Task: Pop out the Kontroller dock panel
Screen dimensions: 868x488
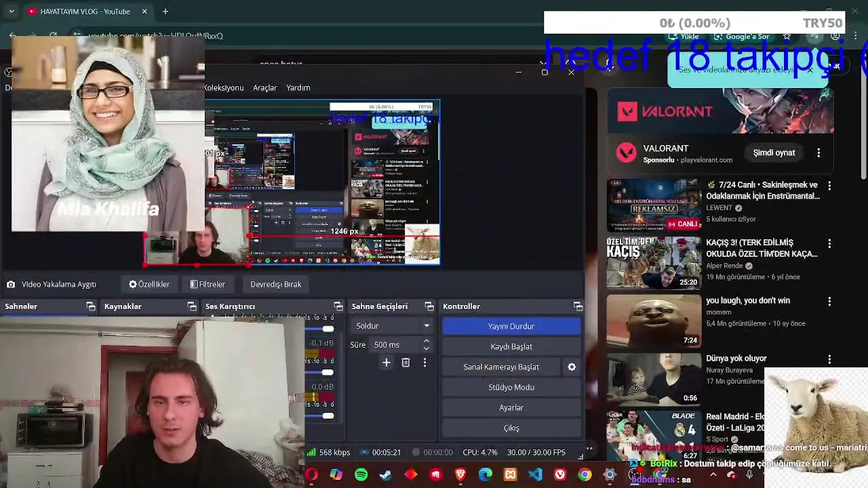Action: point(578,306)
